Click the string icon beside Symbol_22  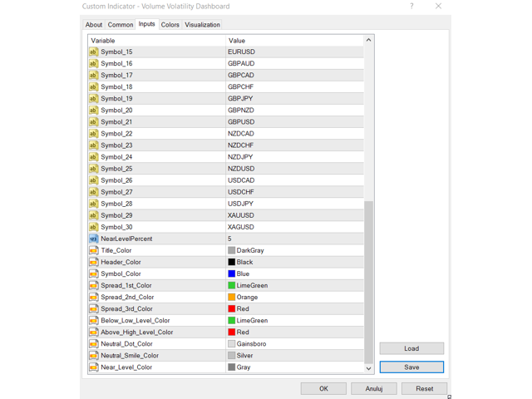click(x=93, y=134)
